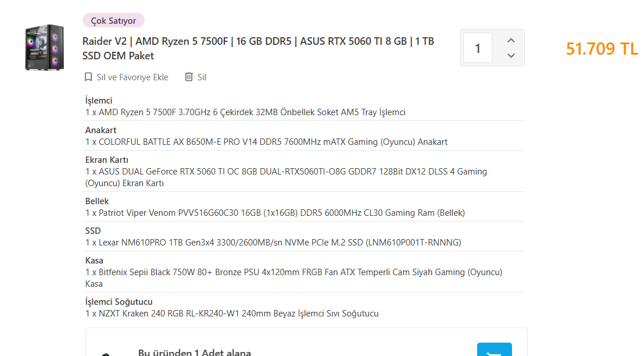This screenshot has width=644, height=356.
Task: Click the SSD heading
Action: (93, 231)
